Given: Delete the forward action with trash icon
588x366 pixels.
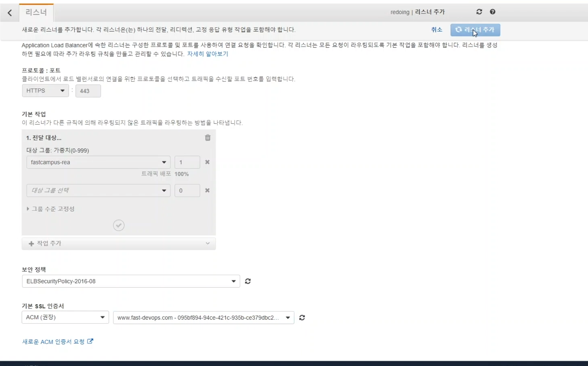Looking at the screenshot, I should 208,137.
